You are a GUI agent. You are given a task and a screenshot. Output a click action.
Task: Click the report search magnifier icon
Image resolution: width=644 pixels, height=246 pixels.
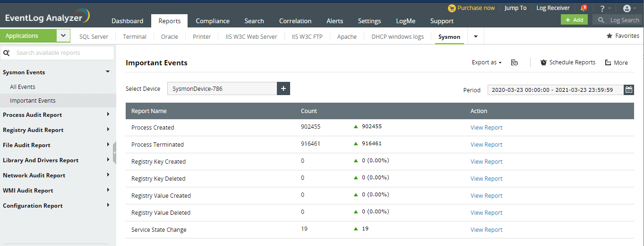tap(7, 53)
